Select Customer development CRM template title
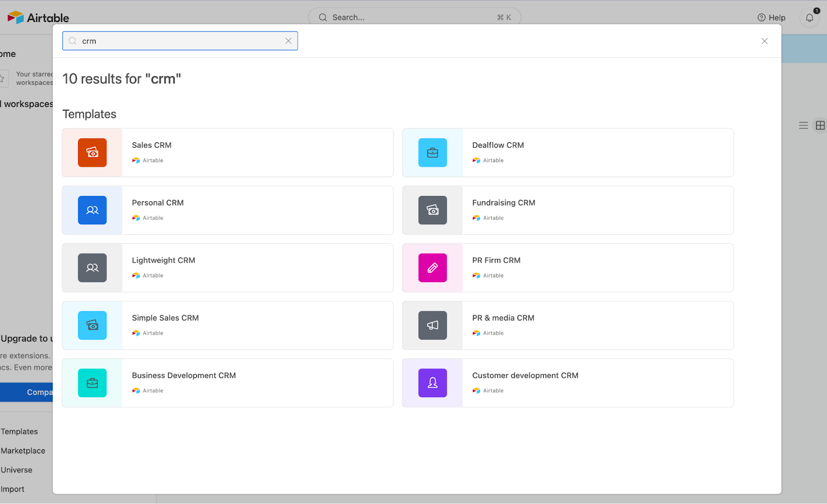The height and width of the screenshot is (504, 827). pyautogui.click(x=525, y=375)
